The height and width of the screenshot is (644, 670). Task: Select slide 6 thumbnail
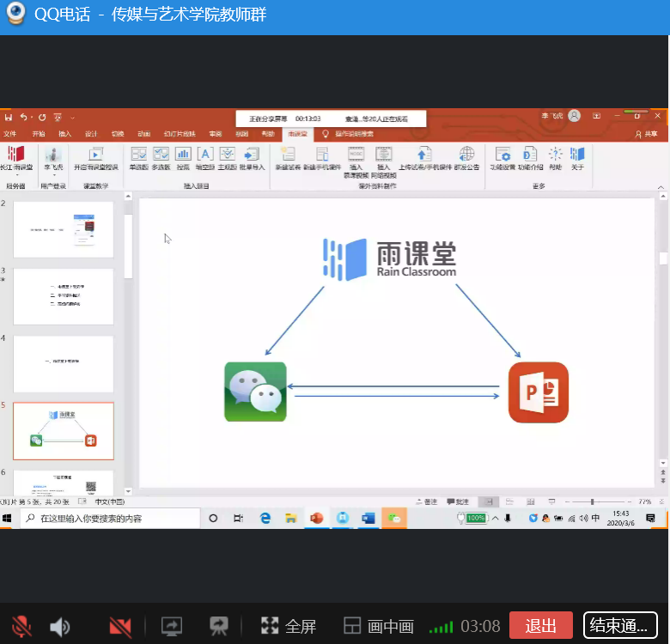(64, 483)
